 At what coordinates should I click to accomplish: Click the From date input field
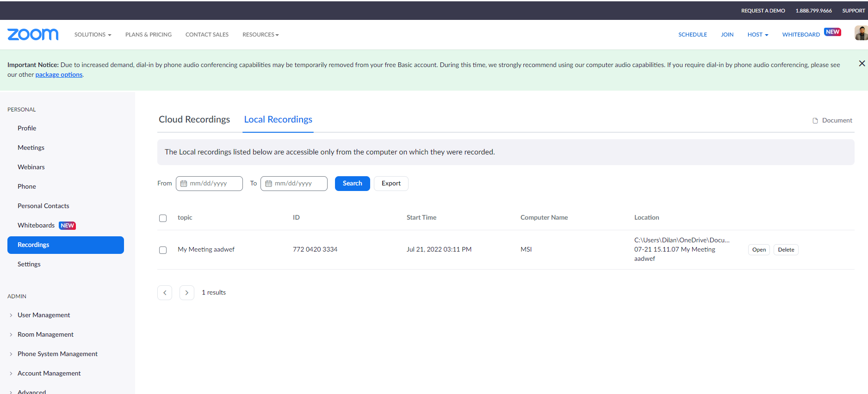[x=209, y=184]
